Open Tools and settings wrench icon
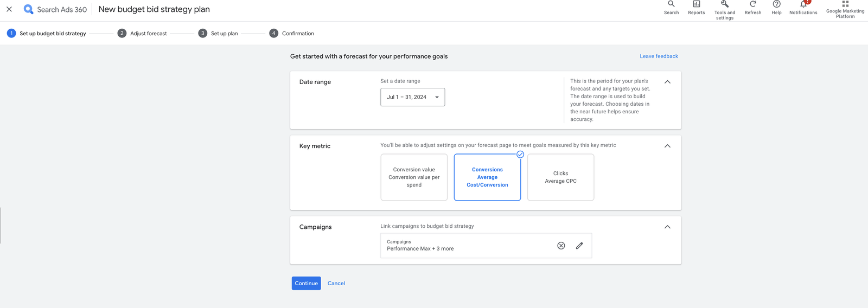868x308 pixels. [x=724, y=5]
